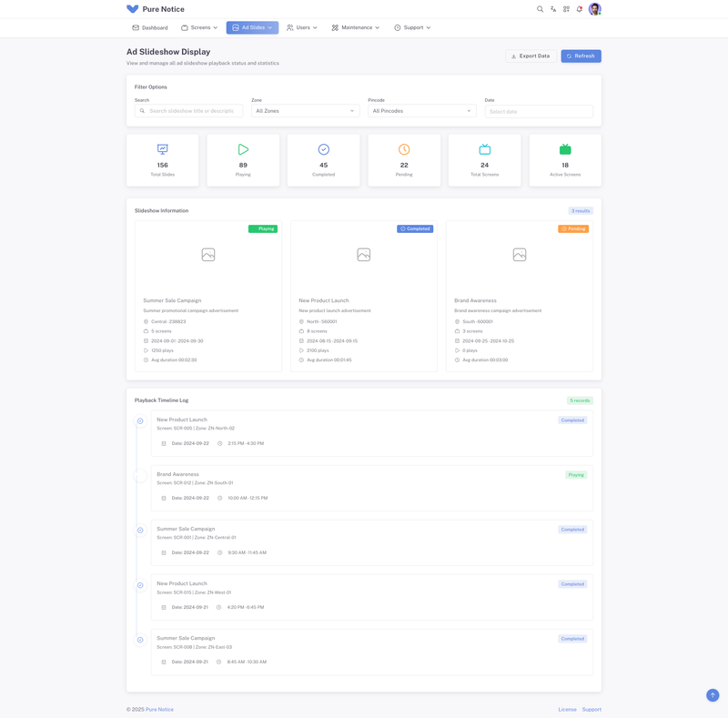Click the Total Screens TV icon

tap(485, 149)
